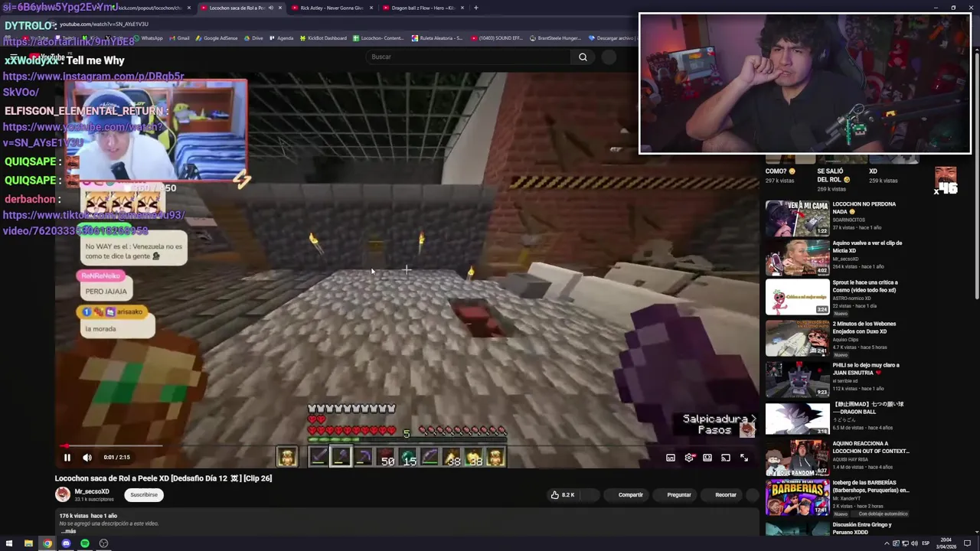Screen dimensions: 980x551
Task: Click the ESP language indicator
Action: click(925, 544)
